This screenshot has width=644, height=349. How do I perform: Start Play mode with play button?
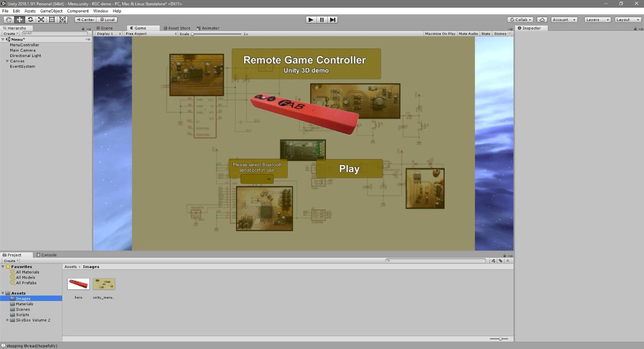[311, 20]
